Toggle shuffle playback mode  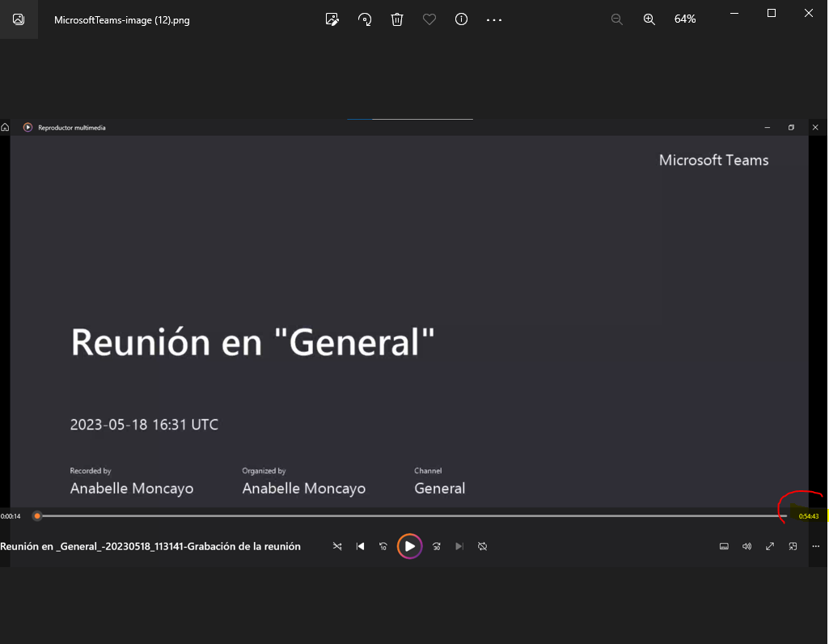pyautogui.click(x=337, y=547)
